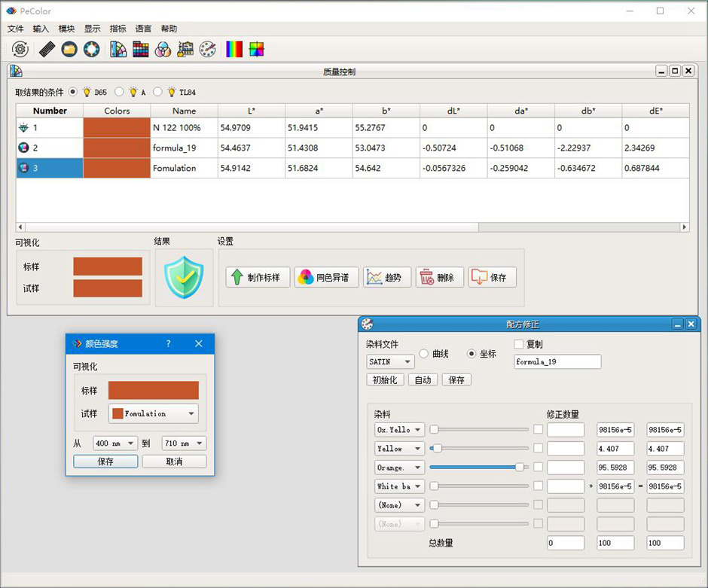The width and height of the screenshot is (708, 588).
Task: Click the formula_19 name input field
Action: pos(557,362)
